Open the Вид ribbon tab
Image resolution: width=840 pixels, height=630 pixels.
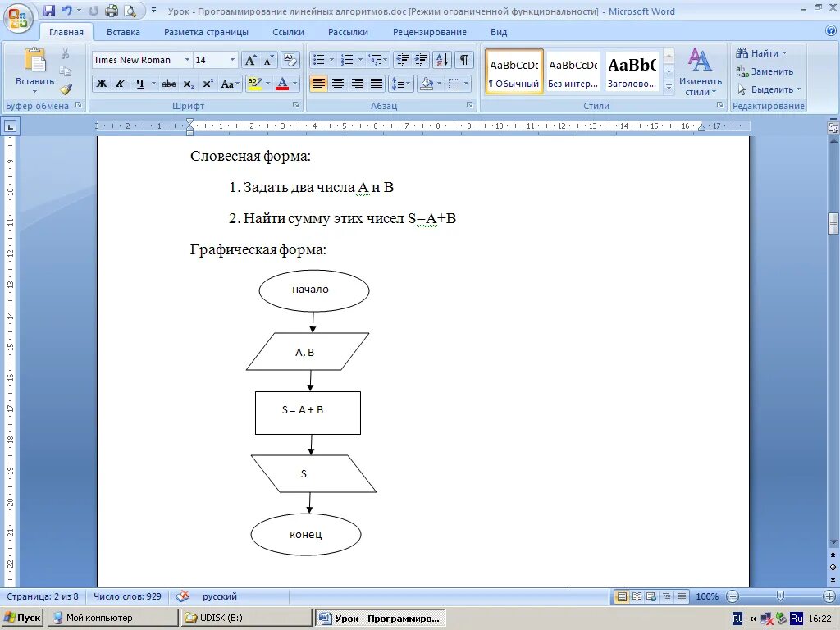pyautogui.click(x=499, y=32)
